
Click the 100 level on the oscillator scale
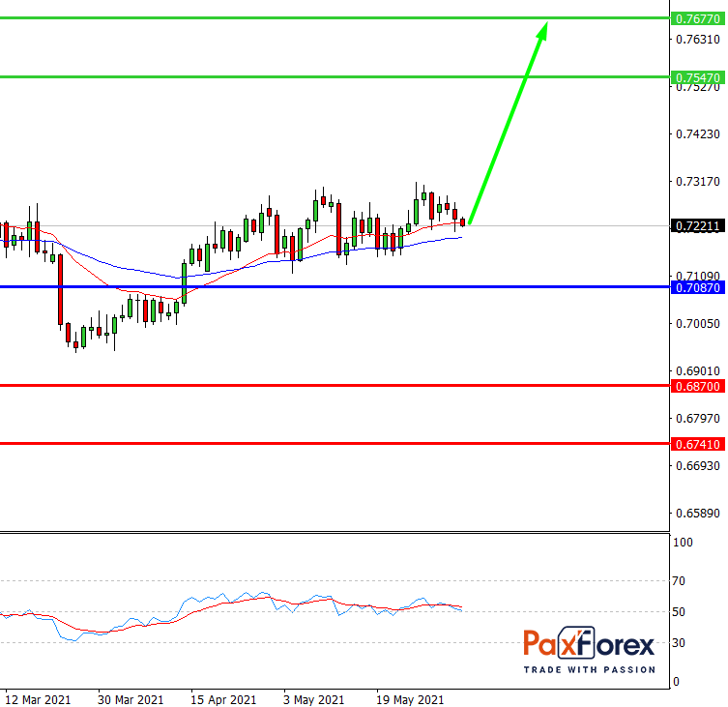pos(683,542)
